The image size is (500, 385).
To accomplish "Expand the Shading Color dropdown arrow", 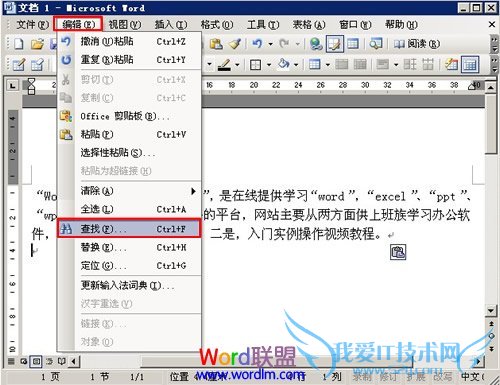I will pos(296,64).
